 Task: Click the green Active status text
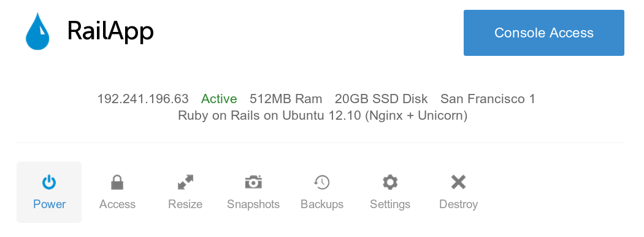pyautogui.click(x=219, y=99)
